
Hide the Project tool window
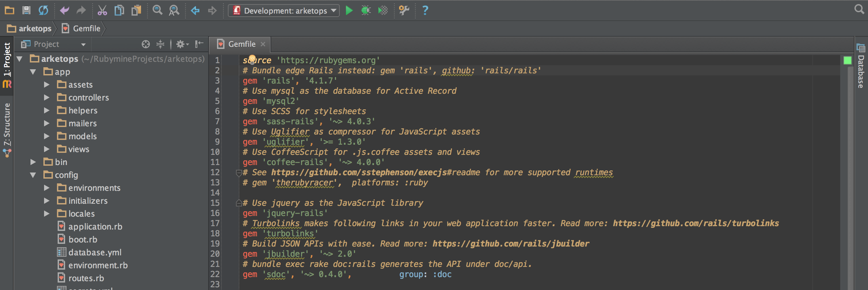coord(199,44)
